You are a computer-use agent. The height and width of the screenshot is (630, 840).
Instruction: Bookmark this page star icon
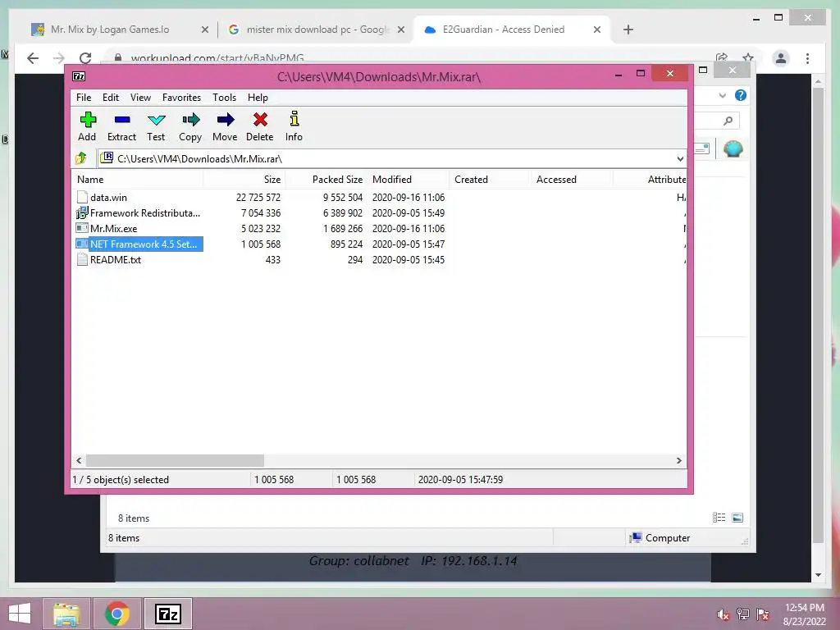pyautogui.click(x=748, y=57)
